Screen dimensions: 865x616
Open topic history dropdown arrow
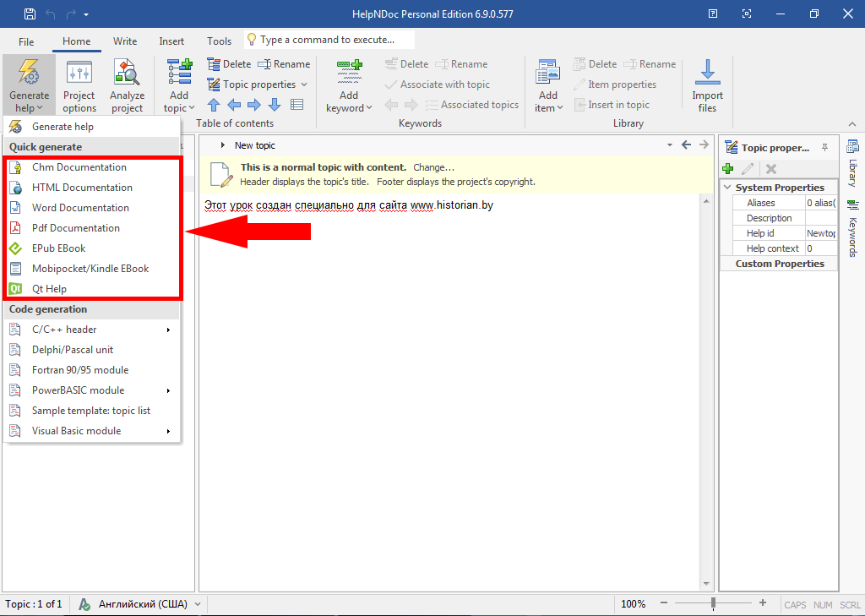coord(670,145)
